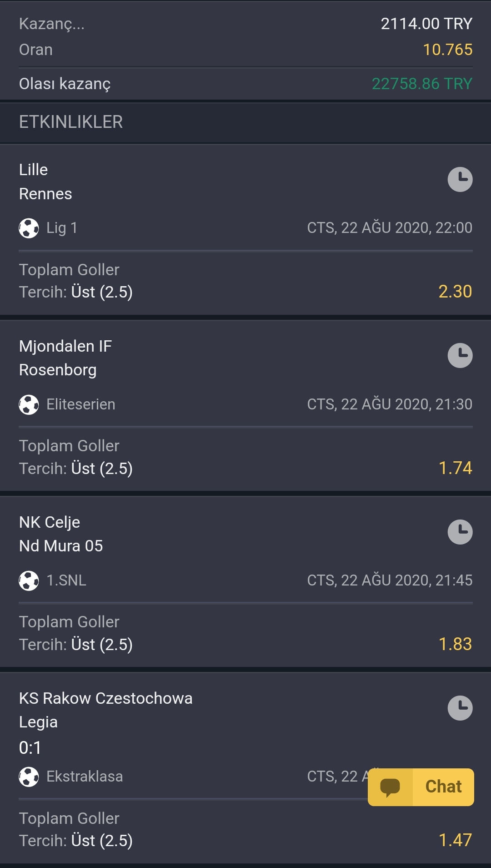The image size is (491, 868).
Task: Tap the clock icon for Rakow Czestochowa–Legia
Action: coord(460,708)
